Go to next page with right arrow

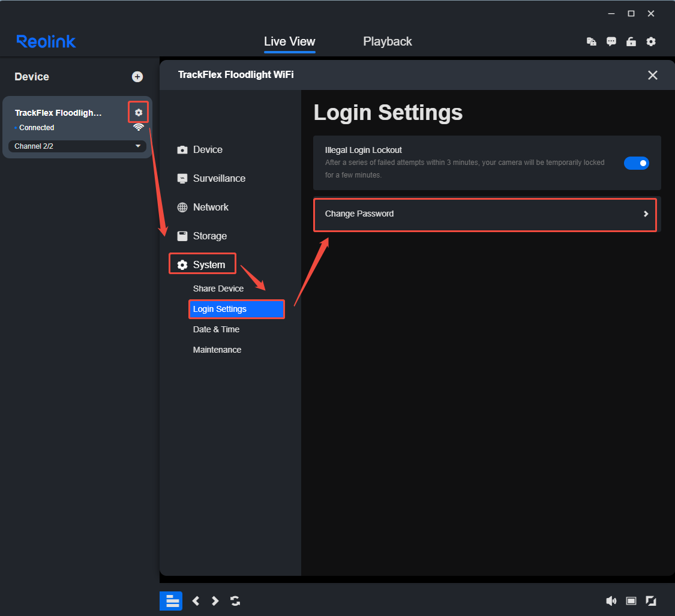[215, 601]
